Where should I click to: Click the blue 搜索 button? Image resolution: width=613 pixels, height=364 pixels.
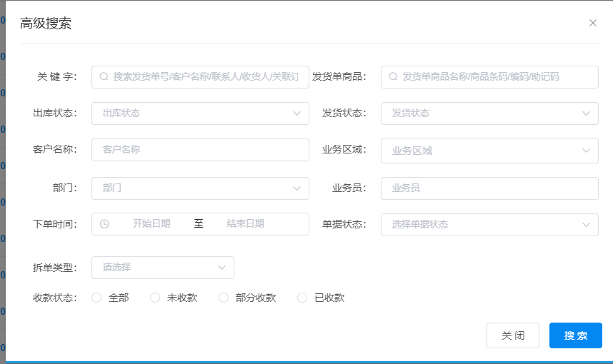pyautogui.click(x=575, y=335)
